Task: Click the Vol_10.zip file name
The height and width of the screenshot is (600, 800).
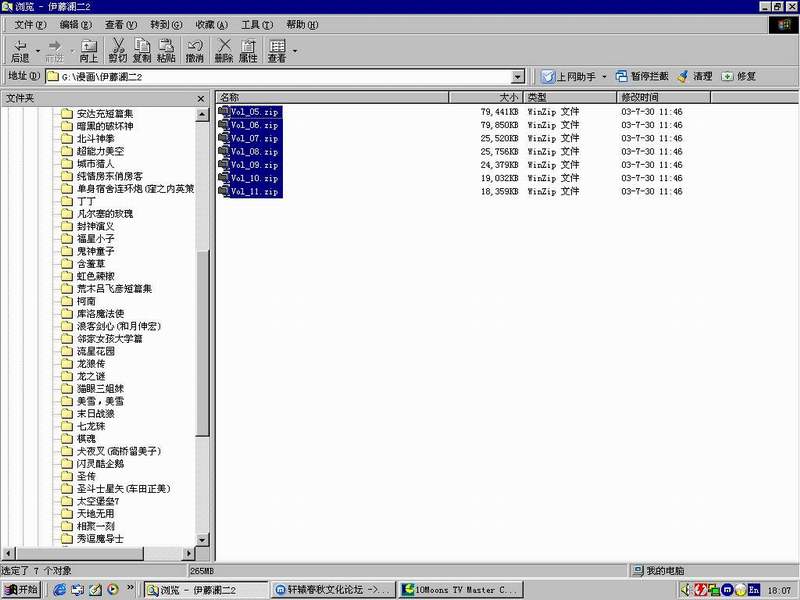Action: 255,178
